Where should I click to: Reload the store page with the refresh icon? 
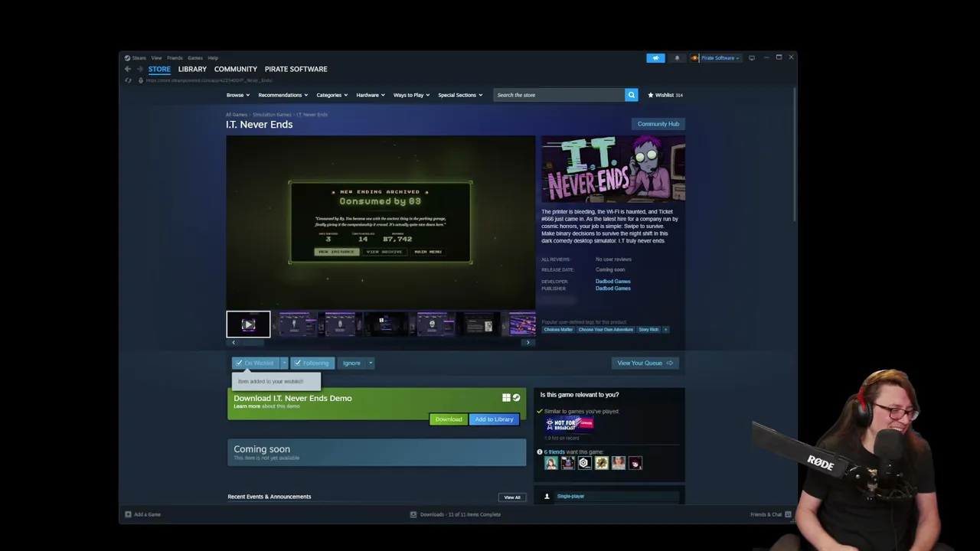click(128, 80)
